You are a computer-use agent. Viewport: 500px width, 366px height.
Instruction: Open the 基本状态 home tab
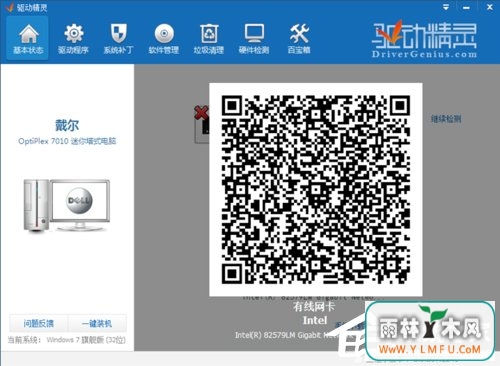28,39
